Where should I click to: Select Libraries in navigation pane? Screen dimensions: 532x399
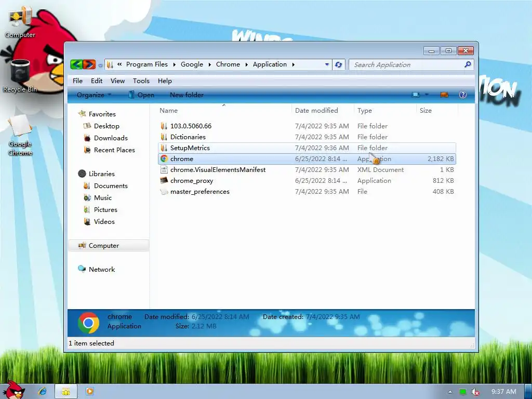pyautogui.click(x=96, y=174)
